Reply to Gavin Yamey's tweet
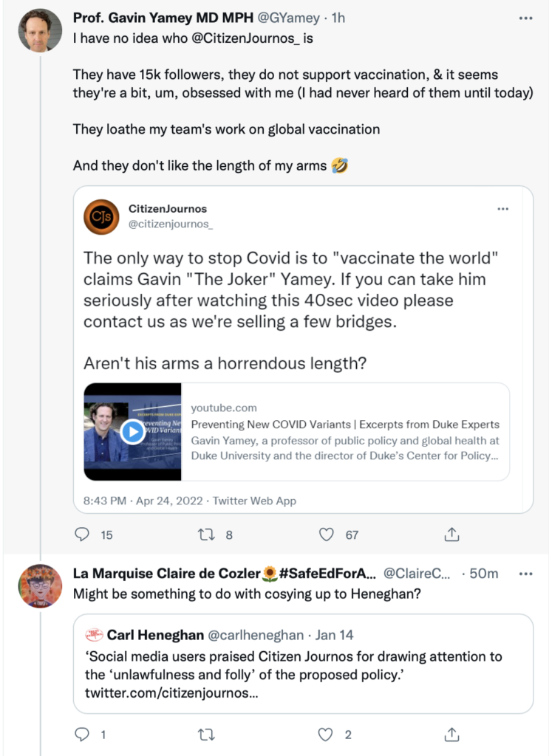The width and height of the screenshot is (549, 756). pyautogui.click(x=82, y=535)
